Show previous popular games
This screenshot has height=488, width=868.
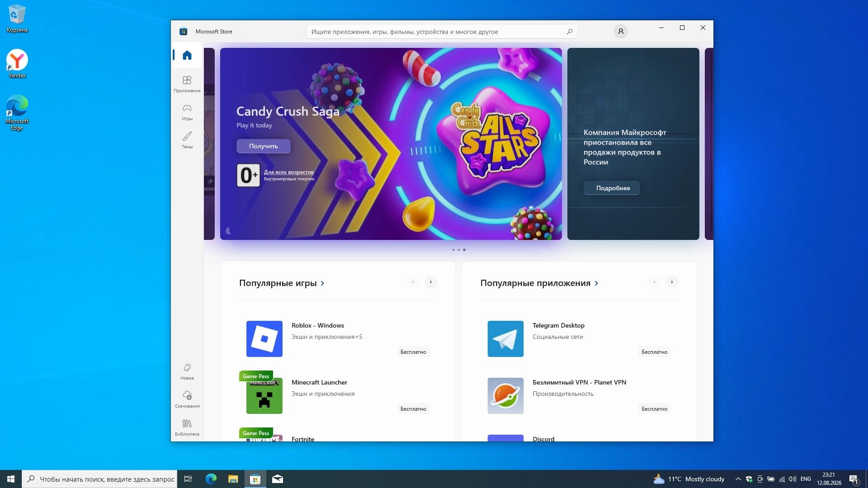[413, 282]
